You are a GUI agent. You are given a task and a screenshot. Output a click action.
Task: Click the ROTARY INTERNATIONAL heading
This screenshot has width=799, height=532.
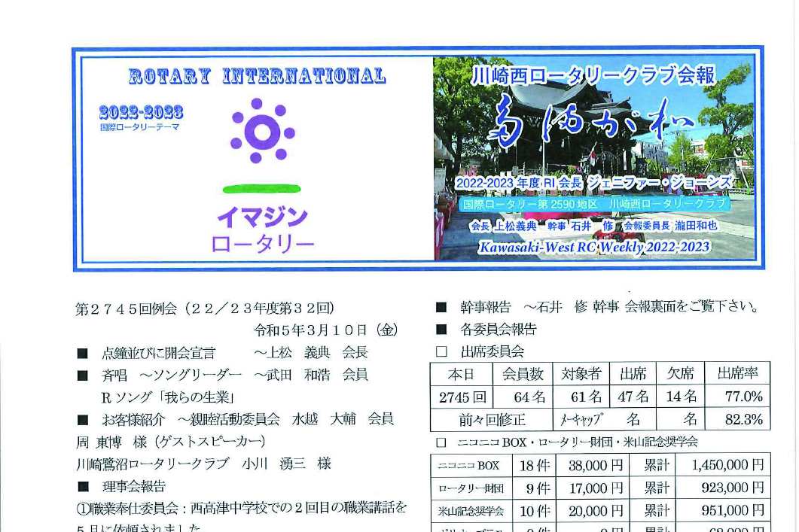pyautogui.click(x=258, y=76)
